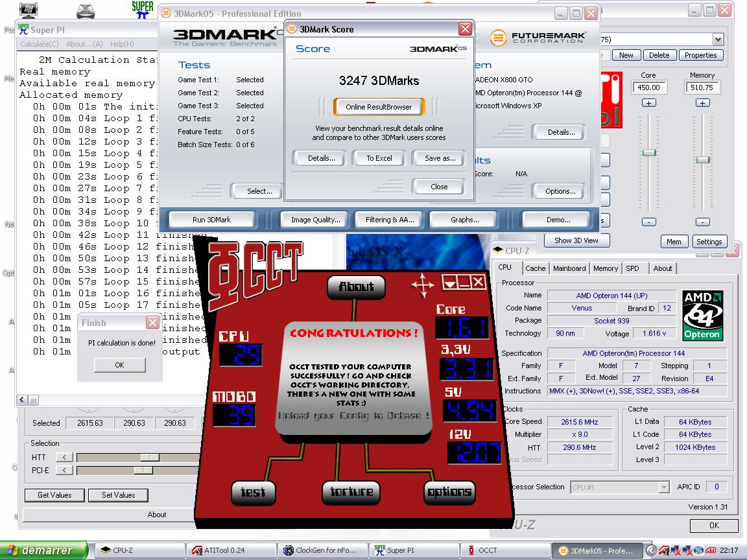Click Super PI horizontal scrollbar left arrow

(23, 400)
